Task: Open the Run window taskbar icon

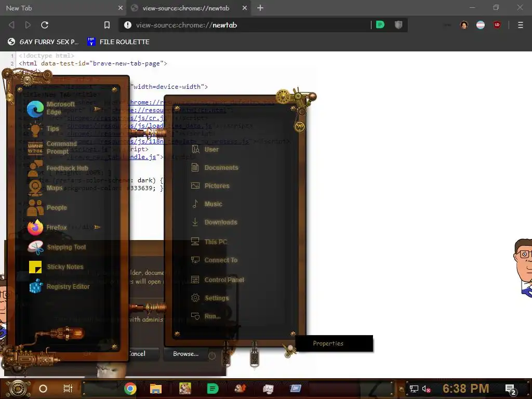Action: tap(296, 389)
